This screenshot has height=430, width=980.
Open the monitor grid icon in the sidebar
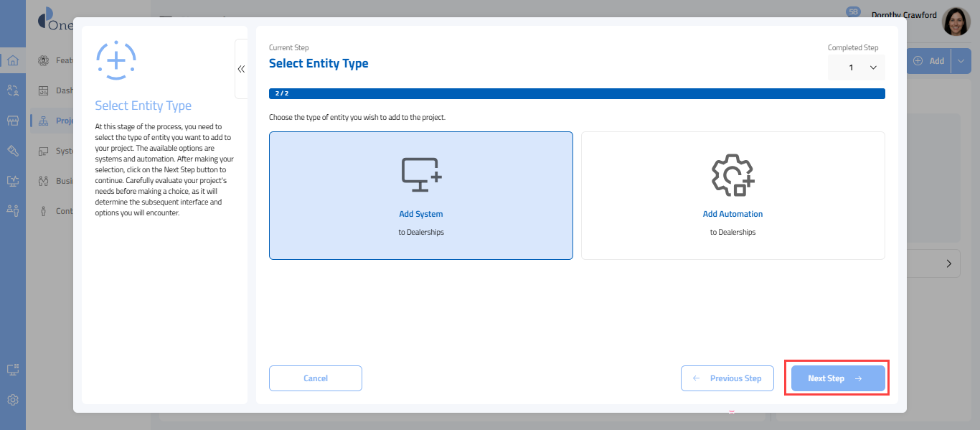[x=12, y=370]
